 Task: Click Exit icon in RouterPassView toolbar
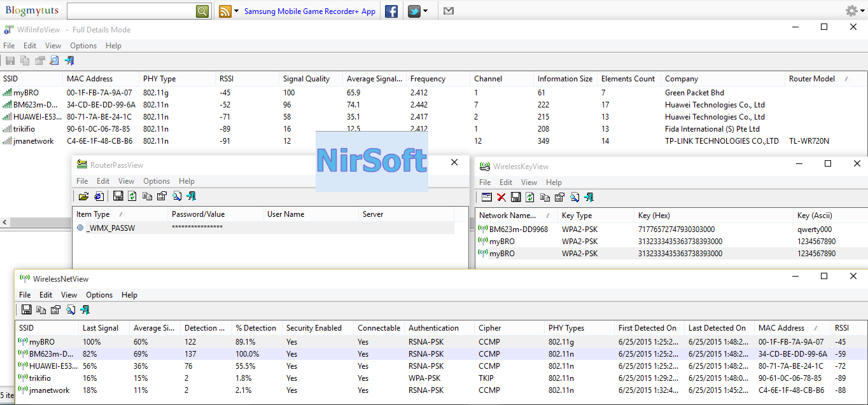(191, 196)
